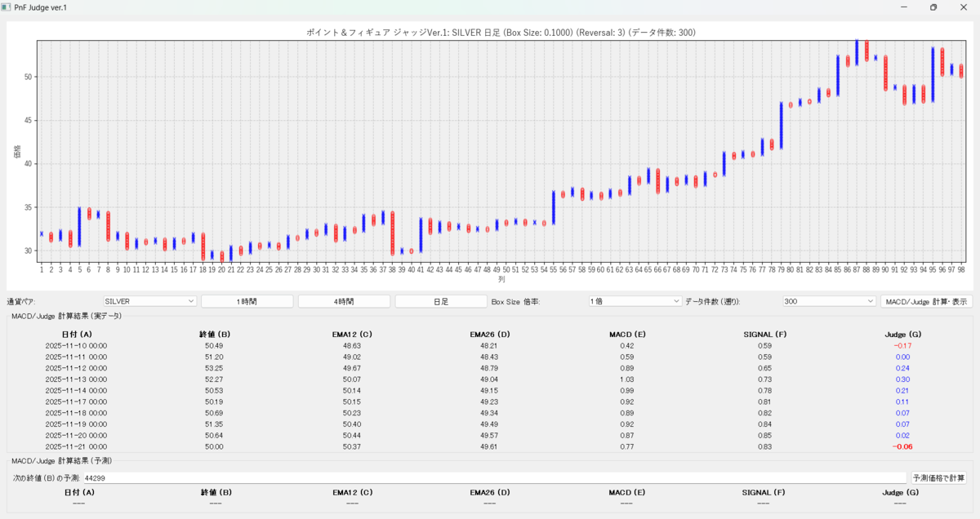Click Judge value 0.24
The width and height of the screenshot is (980, 519).
tap(902, 368)
